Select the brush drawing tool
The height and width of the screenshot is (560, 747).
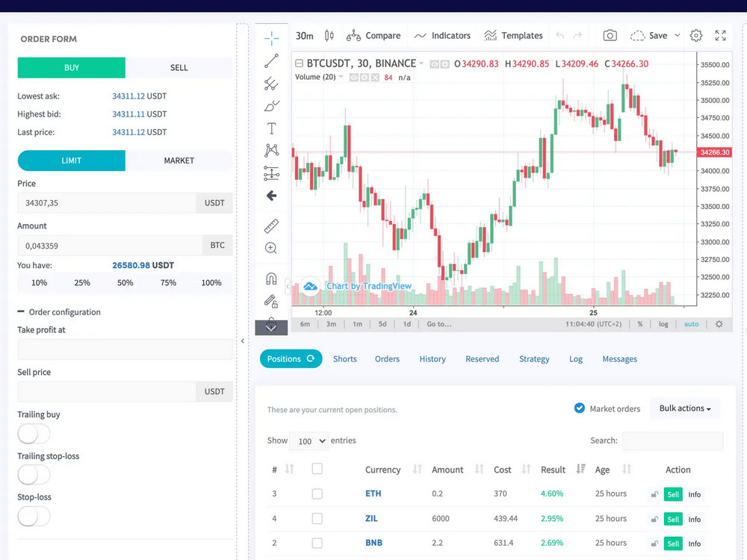(272, 106)
